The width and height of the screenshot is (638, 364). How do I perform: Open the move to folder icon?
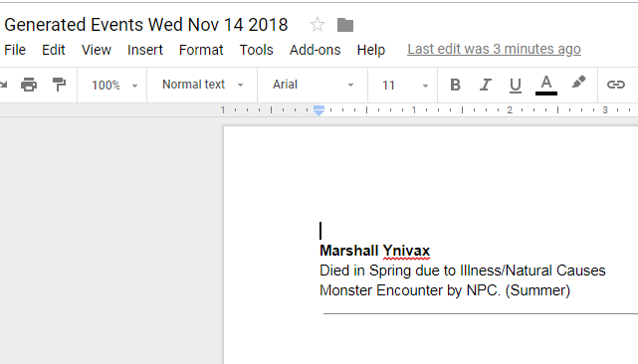point(345,25)
